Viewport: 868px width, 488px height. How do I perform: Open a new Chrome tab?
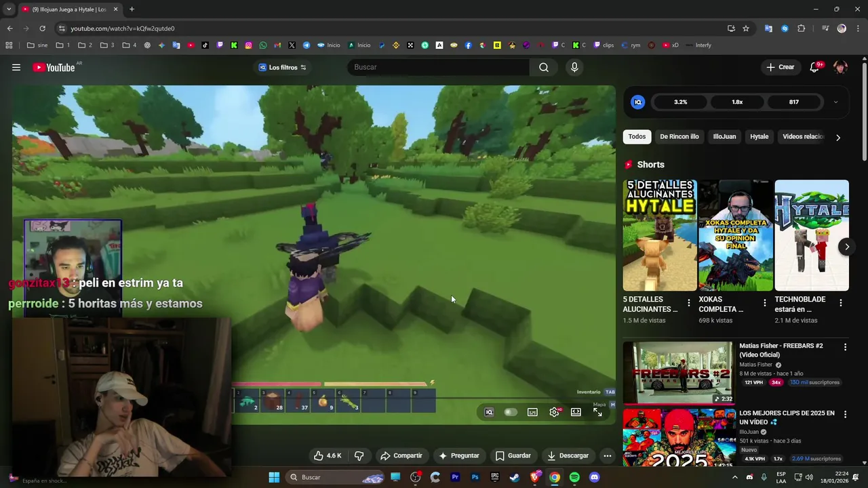click(132, 9)
